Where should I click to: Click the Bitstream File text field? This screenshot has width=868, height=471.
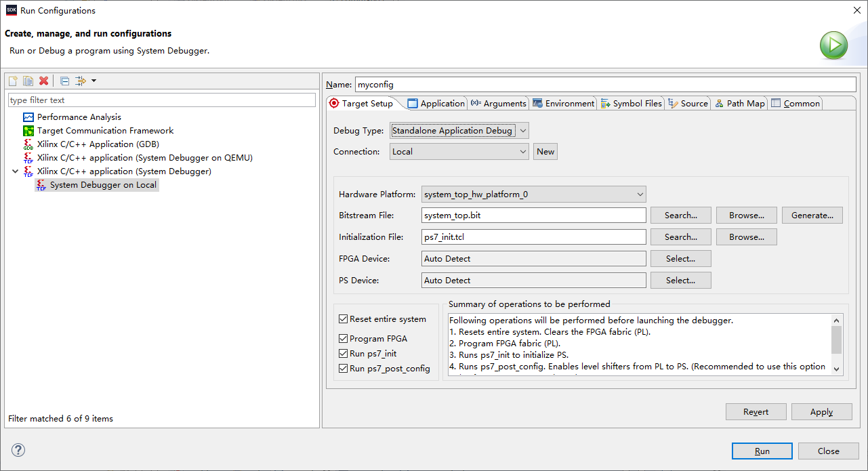click(x=534, y=216)
